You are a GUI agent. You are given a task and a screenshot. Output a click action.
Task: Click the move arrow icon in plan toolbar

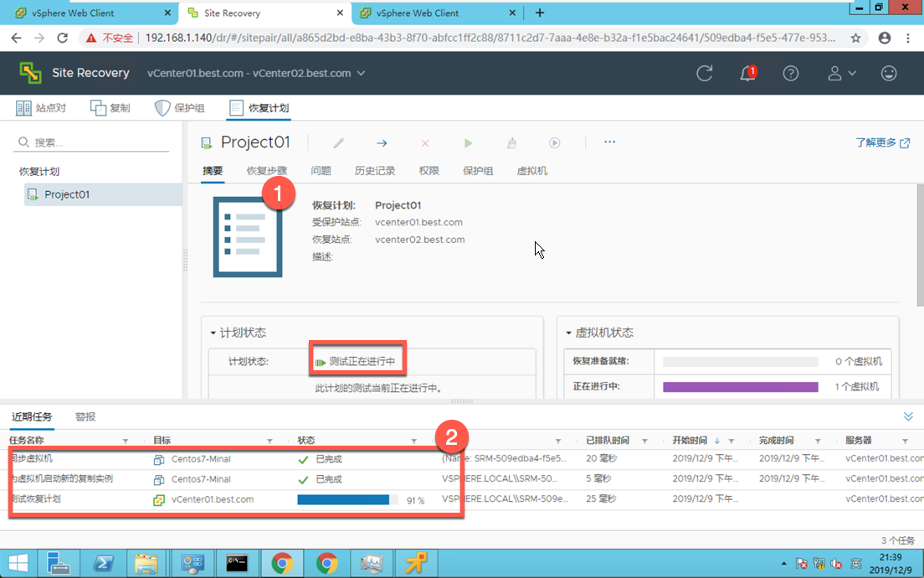tap(382, 142)
